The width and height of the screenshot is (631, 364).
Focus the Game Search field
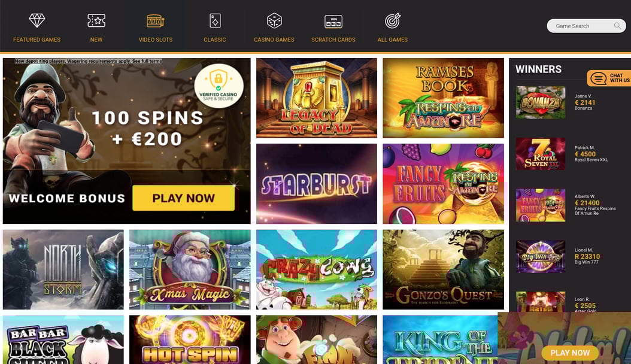[x=586, y=26]
